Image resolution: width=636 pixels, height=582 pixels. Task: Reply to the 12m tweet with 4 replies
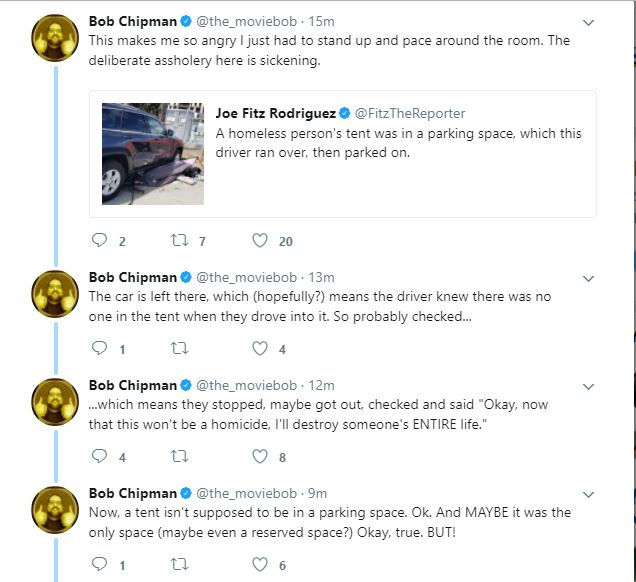pyautogui.click(x=99, y=456)
